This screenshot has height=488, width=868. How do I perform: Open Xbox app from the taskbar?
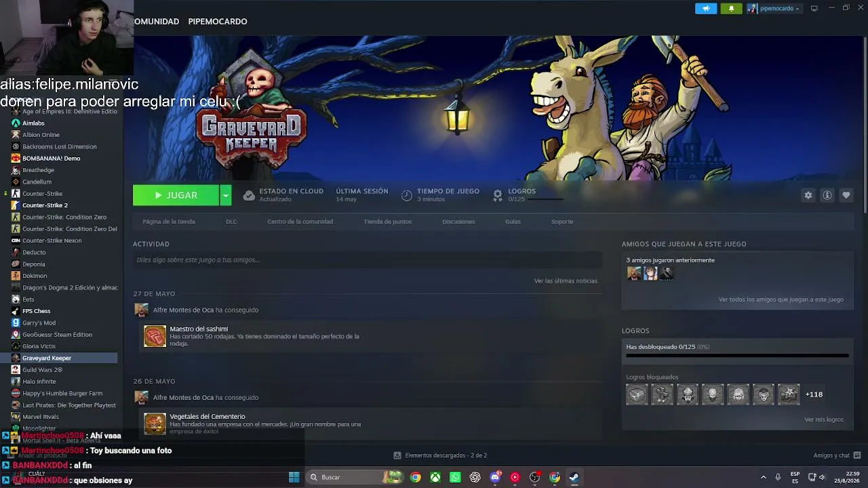coord(435,477)
